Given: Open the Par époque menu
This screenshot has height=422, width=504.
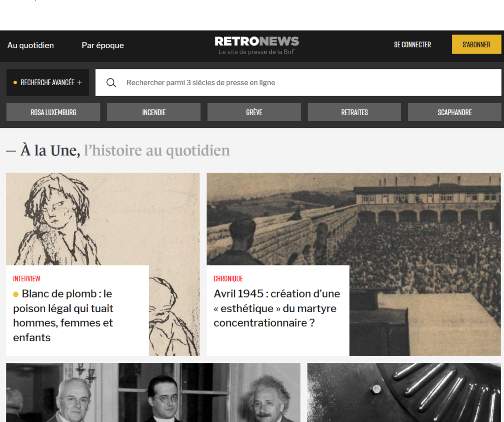Looking at the screenshot, I should coord(103,45).
